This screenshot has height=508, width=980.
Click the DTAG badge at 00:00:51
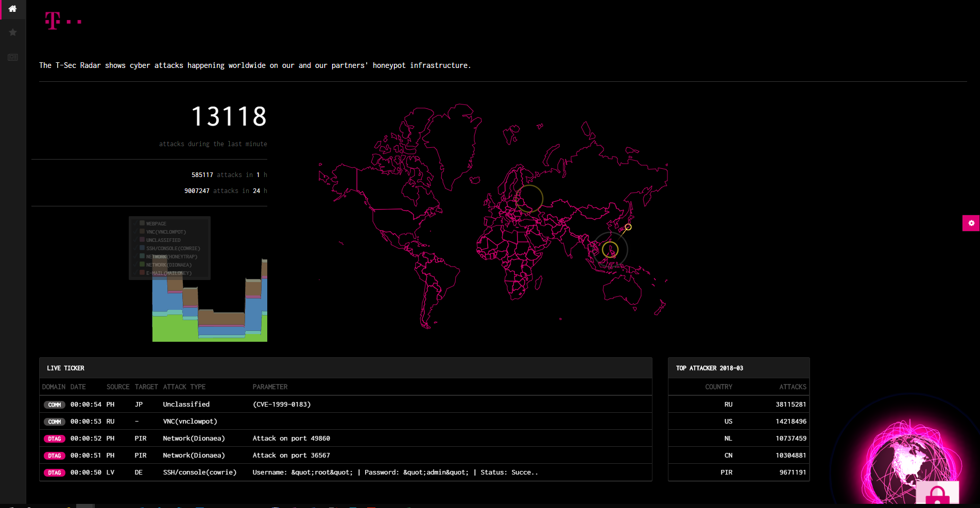coord(55,456)
